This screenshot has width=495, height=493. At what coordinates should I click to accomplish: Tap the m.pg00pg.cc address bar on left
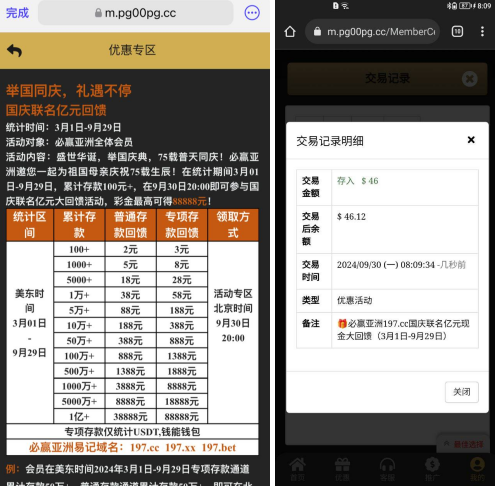coord(135,13)
